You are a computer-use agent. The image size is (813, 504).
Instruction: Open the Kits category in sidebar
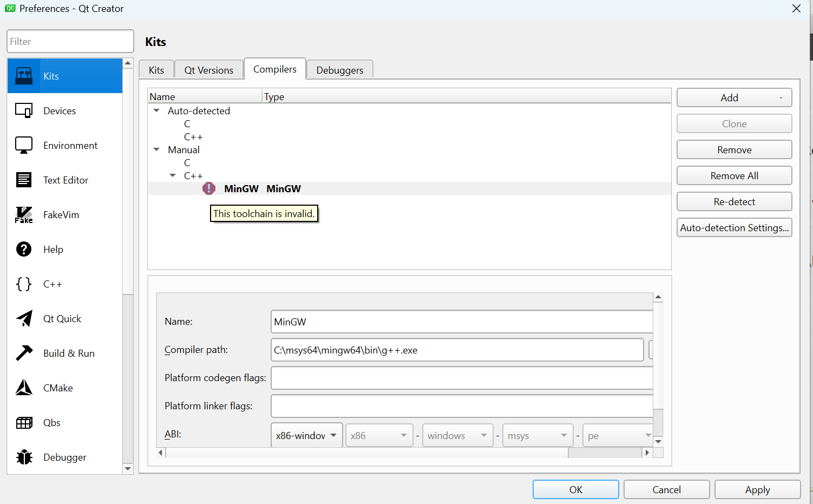coord(65,76)
